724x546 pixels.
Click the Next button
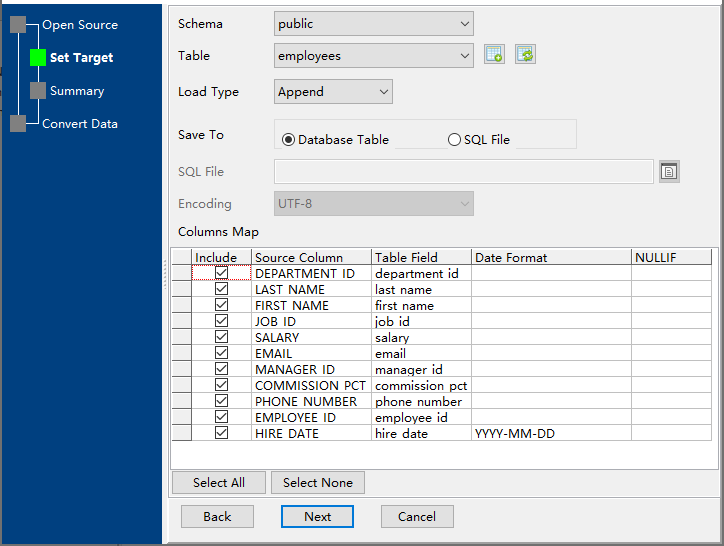click(317, 516)
